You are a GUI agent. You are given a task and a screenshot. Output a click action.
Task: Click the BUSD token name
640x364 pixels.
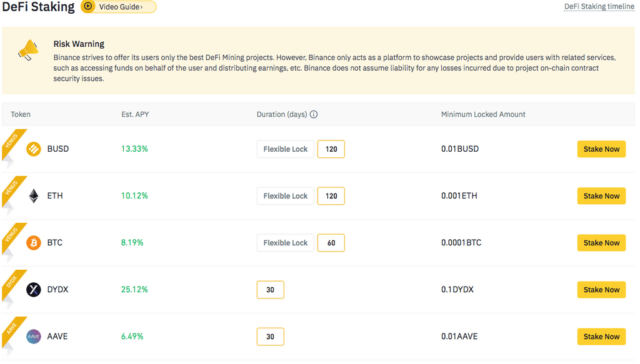(58, 149)
